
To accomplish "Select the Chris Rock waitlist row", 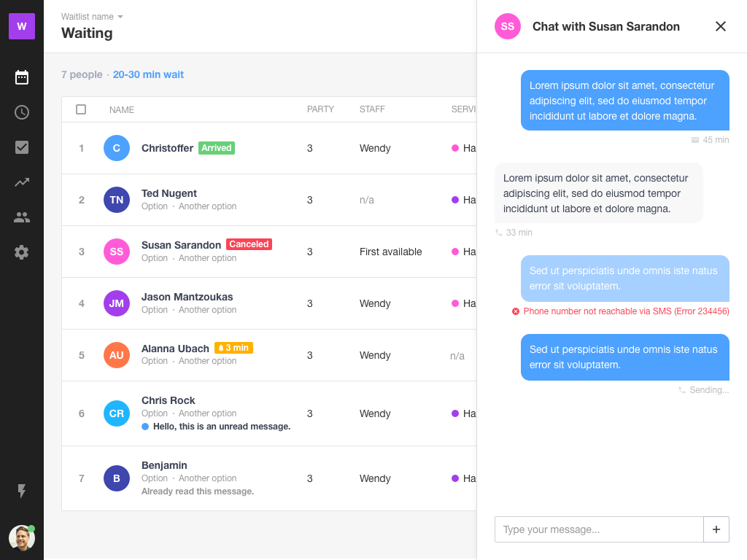I will [219, 413].
